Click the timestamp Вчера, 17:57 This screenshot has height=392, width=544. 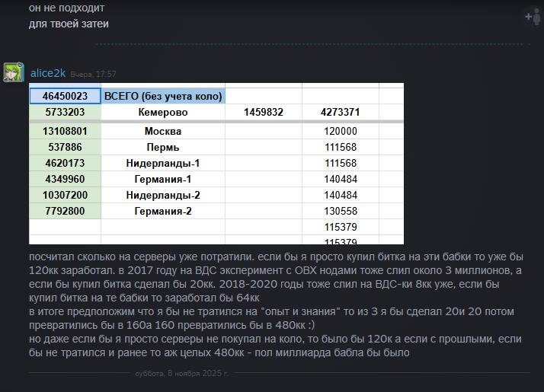93,74
